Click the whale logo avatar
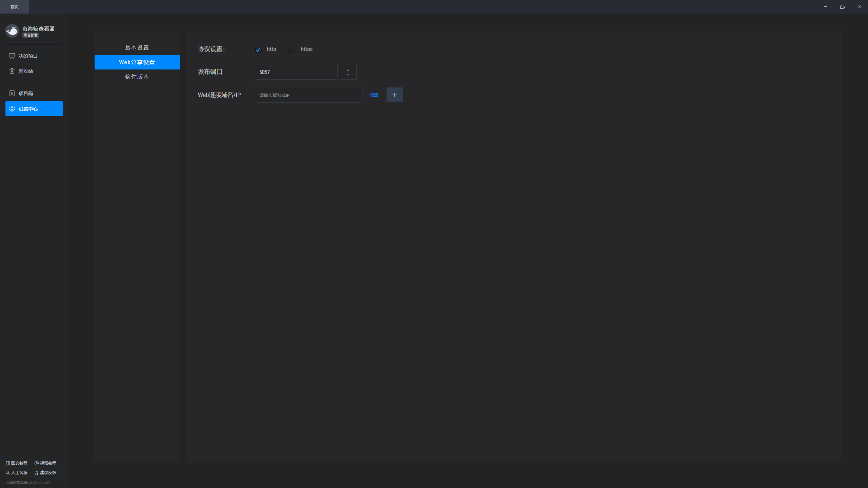Screen dimensions: 868x488 pos(12,31)
